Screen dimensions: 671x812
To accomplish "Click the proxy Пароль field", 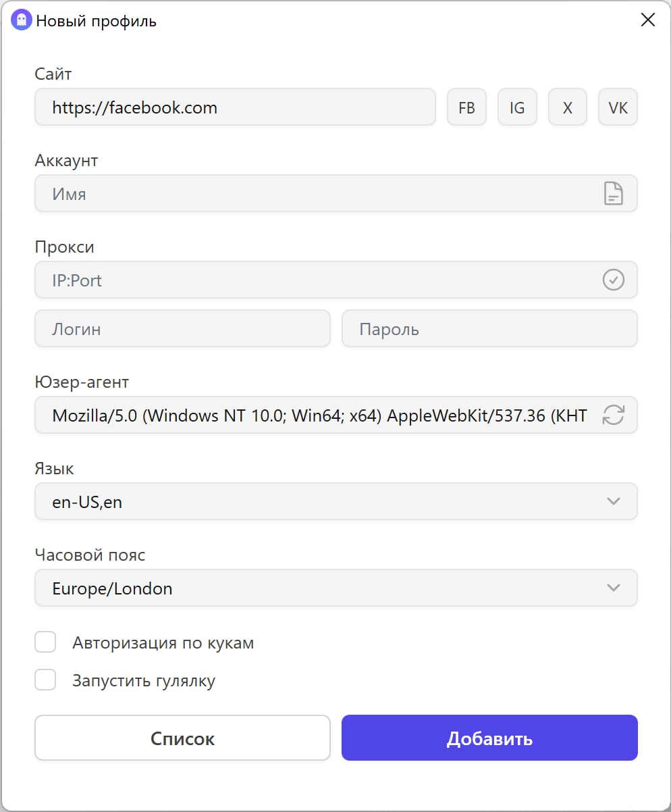I will coord(489,329).
